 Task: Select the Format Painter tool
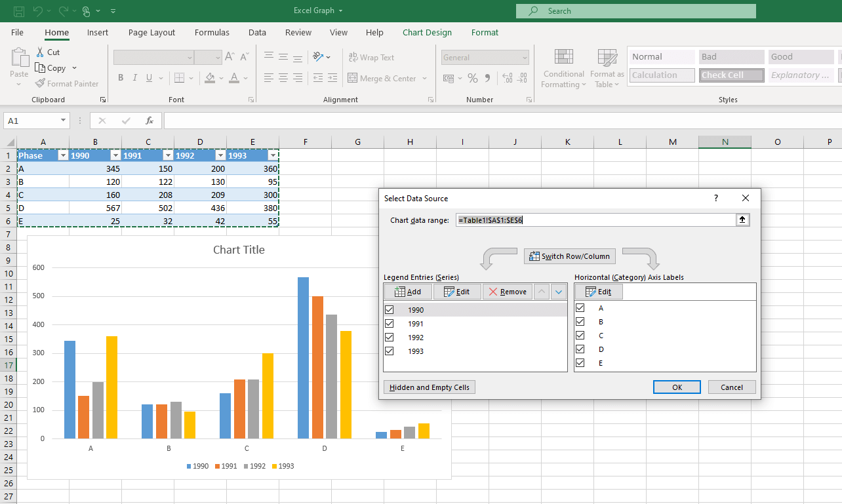67,83
